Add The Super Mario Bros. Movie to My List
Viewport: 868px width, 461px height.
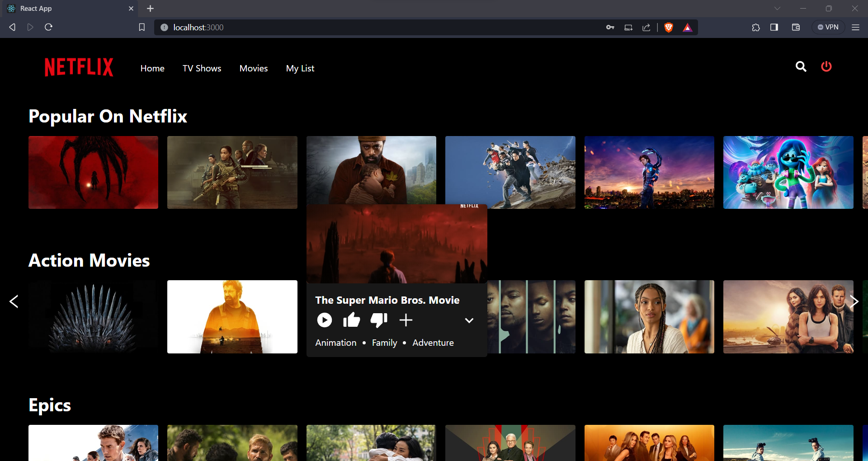coord(406,320)
